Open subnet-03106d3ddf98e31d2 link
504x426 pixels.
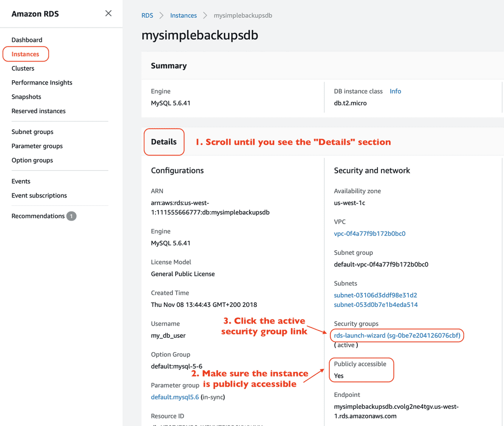coord(376,295)
